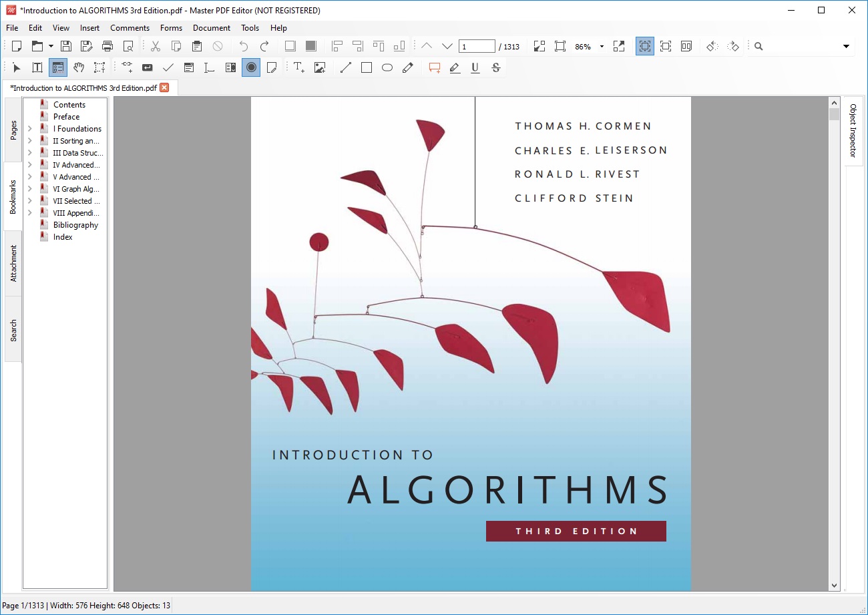This screenshot has width=868, height=615.
Task: Select the Pencil drawing tool
Action: pos(408,67)
